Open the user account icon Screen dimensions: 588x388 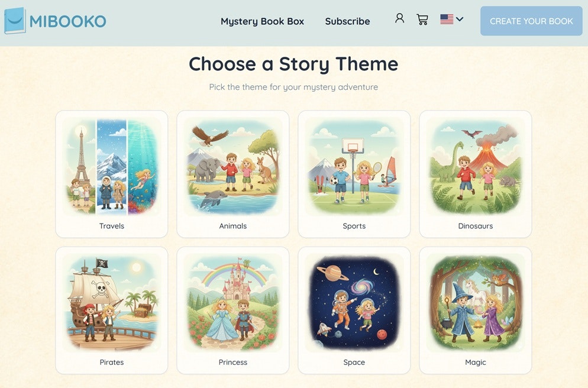(x=399, y=18)
